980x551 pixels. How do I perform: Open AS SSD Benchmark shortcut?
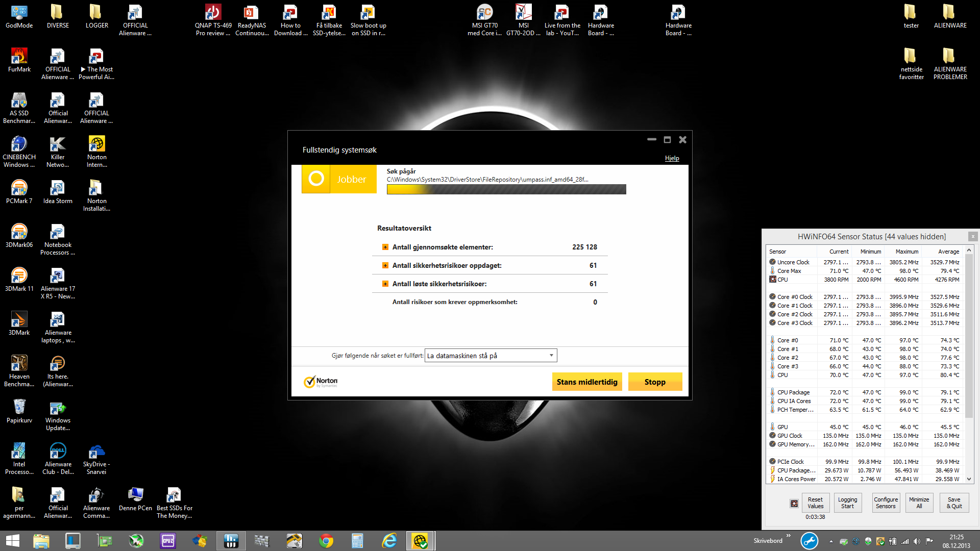19,108
